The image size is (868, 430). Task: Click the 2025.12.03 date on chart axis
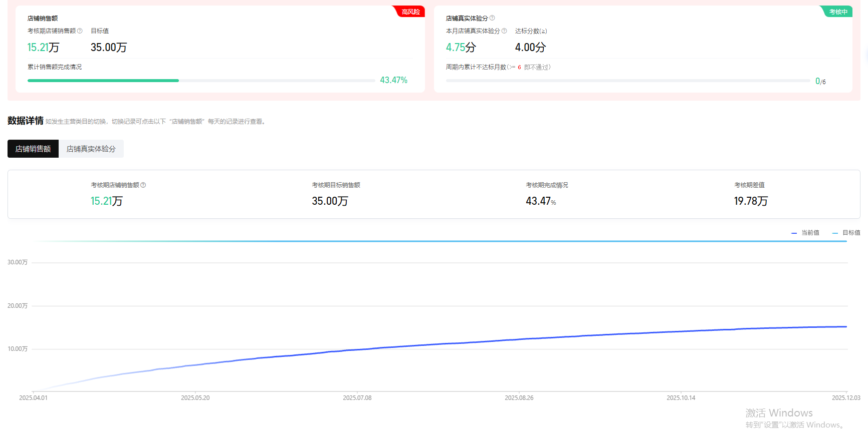pos(845,398)
